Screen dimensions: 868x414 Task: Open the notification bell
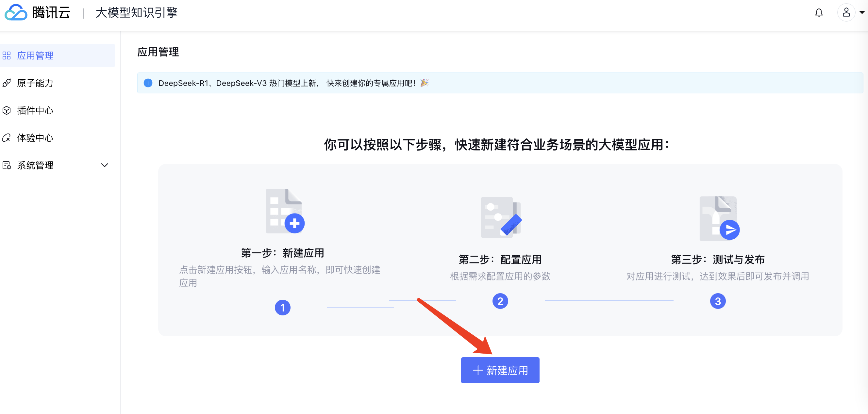pos(818,13)
